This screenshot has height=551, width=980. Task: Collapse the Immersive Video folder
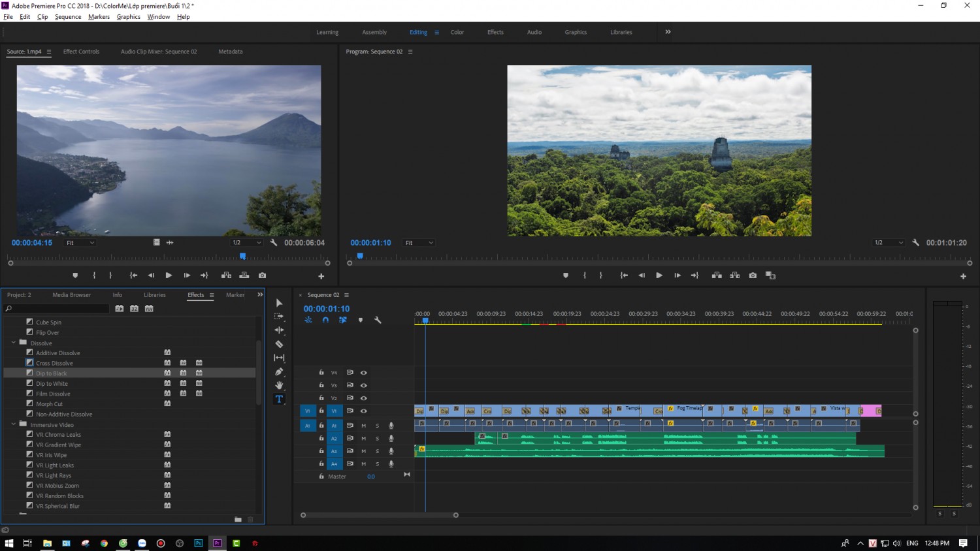pos(14,424)
